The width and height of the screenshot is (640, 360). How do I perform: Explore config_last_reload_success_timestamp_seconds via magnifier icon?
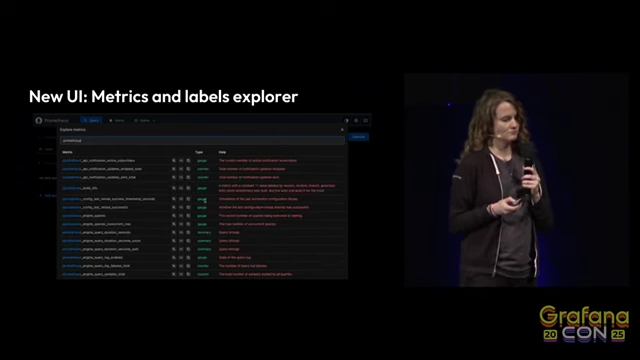[174, 199]
